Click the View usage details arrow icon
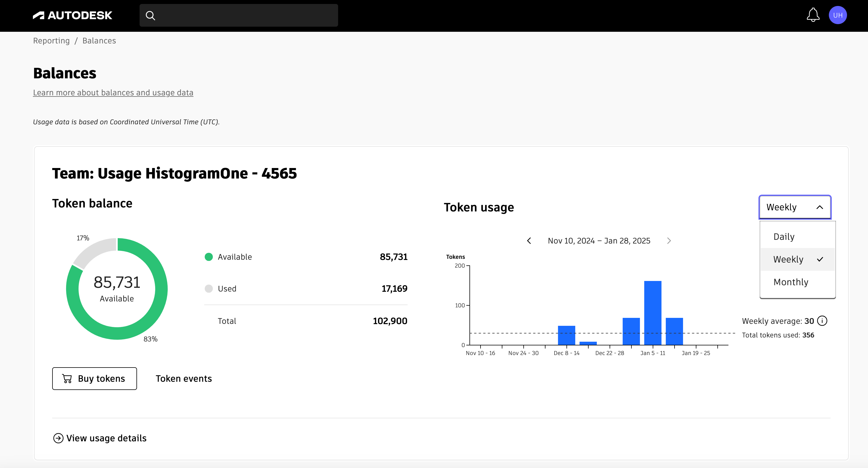The height and width of the screenshot is (468, 868). click(58, 438)
